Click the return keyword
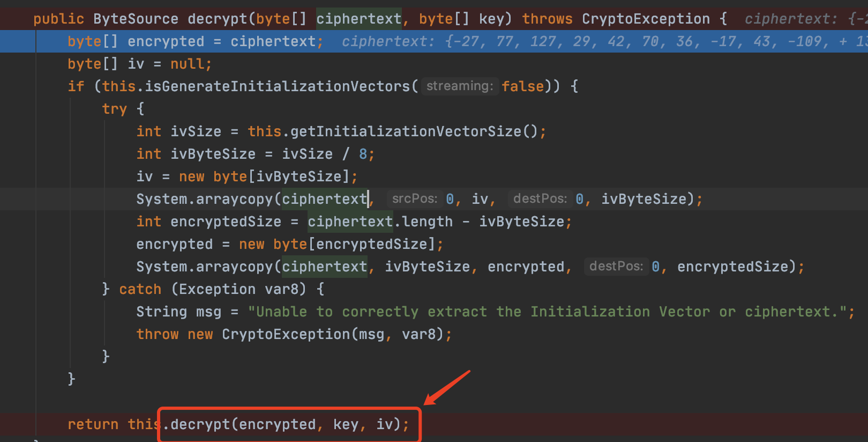This screenshot has width=868, height=442. click(x=93, y=424)
